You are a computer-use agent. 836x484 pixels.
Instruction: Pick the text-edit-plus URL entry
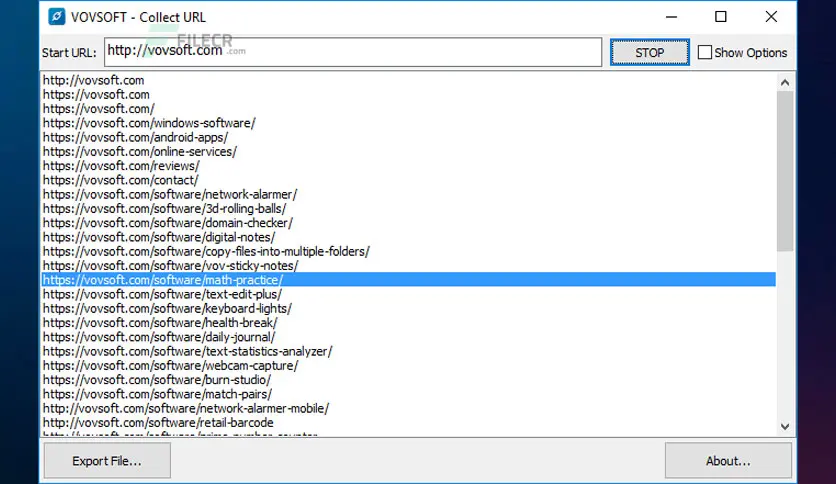[162, 295]
